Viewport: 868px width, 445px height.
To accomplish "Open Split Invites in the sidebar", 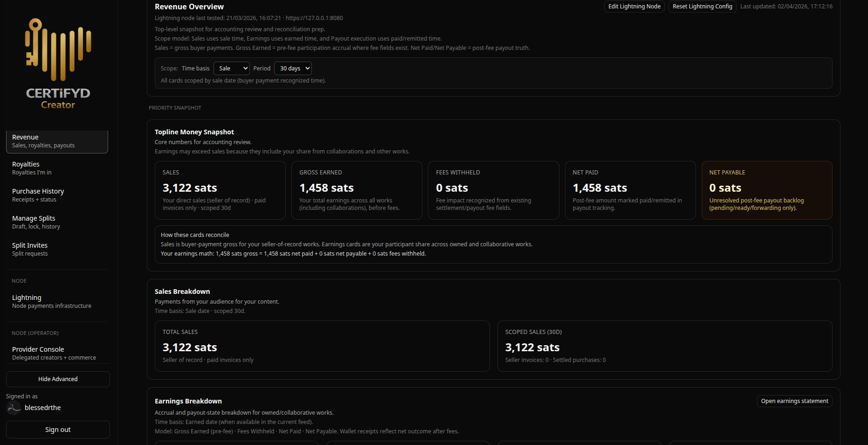I will coord(57,250).
